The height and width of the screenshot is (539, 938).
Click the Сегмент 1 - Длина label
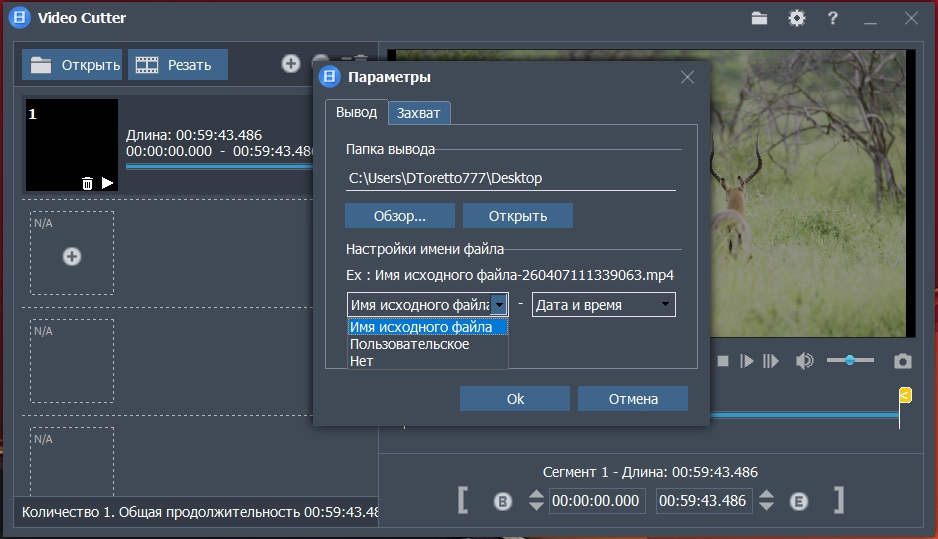point(650,472)
